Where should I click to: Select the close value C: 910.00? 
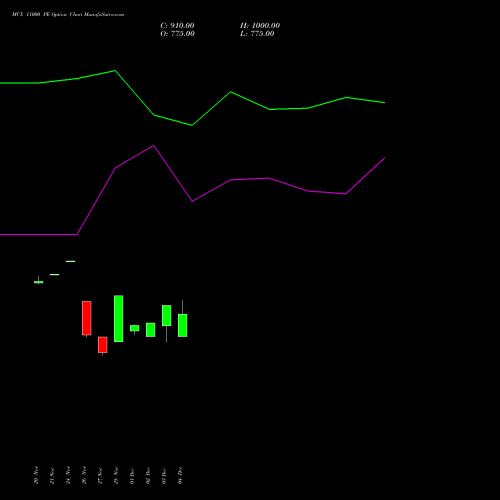click(x=177, y=26)
